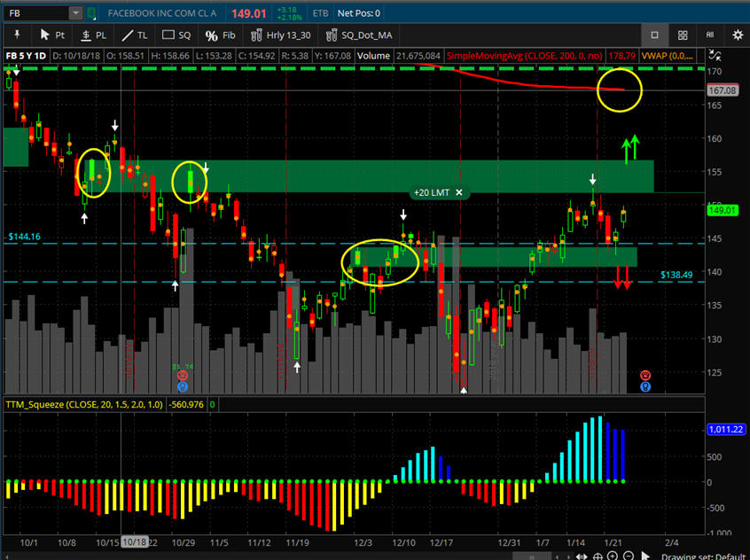Click FACEBOOK INC COM CL A description
The width and height of the screenshot is (750, 560).
tap(161, 13)
